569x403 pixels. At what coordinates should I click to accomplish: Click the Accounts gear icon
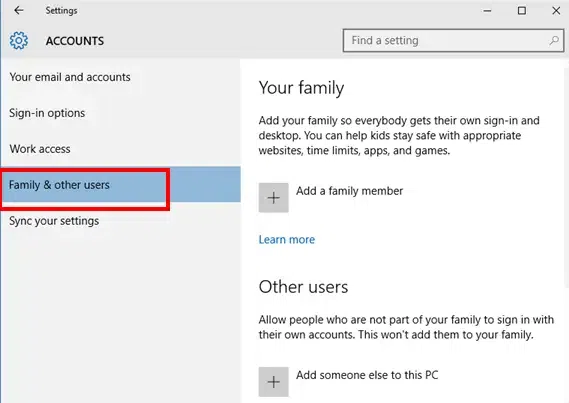(19, 40)
